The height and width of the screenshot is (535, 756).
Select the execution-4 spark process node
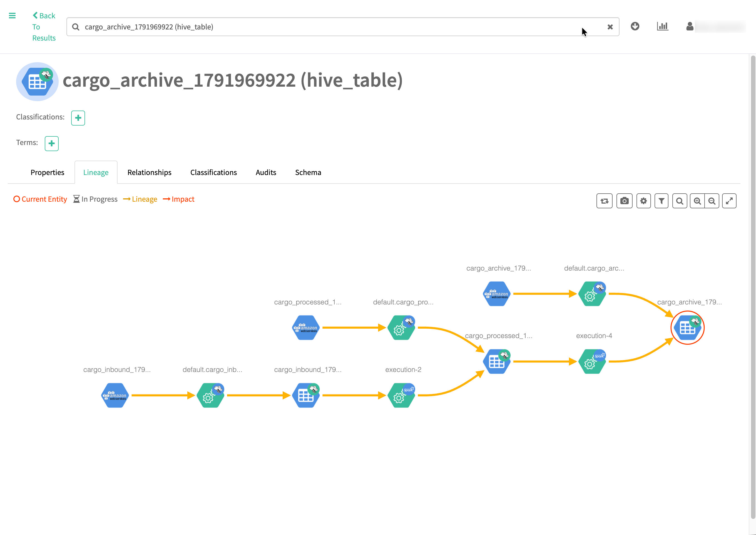tap(592, 361)
